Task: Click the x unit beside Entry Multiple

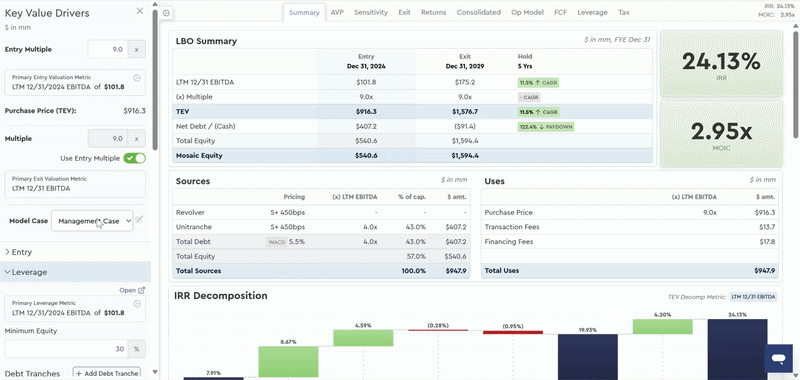Action: pos(137,49)
